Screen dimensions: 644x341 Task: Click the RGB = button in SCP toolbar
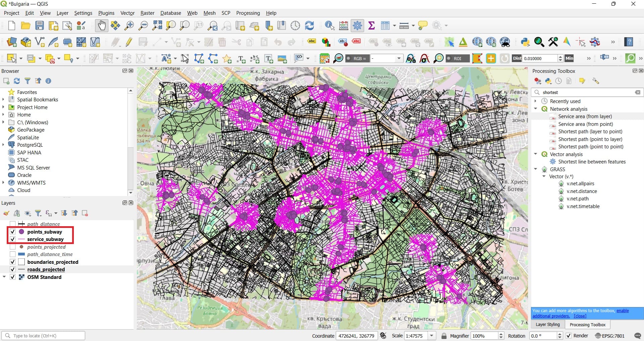(x=357, y=58)
